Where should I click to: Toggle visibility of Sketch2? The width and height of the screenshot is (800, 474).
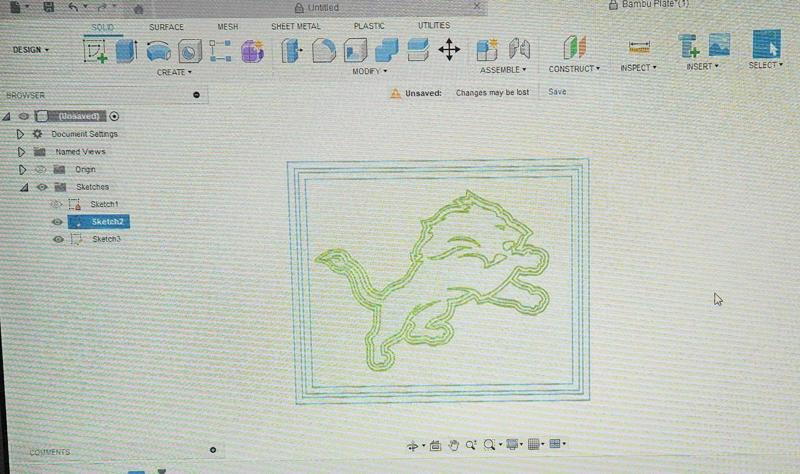pyautogui.click(x=57, y=222)
